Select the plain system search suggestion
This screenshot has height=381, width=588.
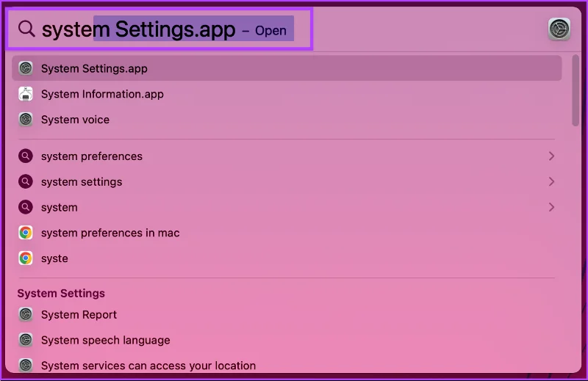coord(287,207)
